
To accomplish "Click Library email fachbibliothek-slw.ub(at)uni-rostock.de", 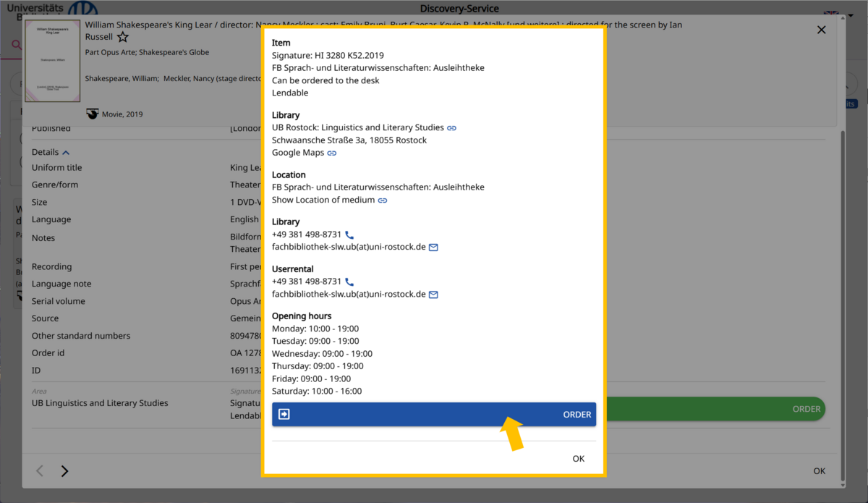I will [349, 247].
